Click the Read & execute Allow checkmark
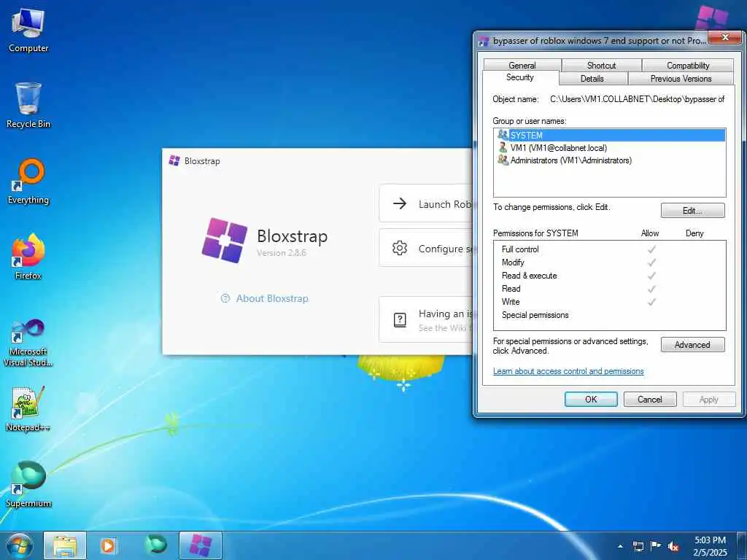747x560 pixels. pos(651,275)
